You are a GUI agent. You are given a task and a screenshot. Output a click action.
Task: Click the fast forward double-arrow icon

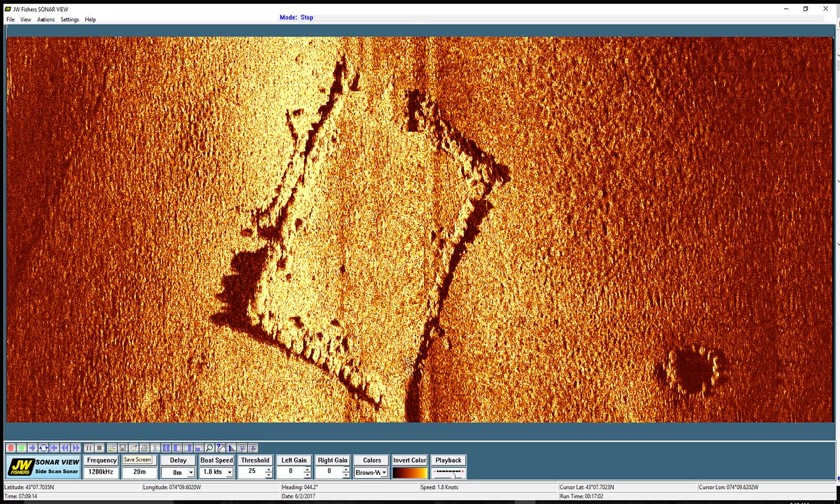(x=76, y=448)
